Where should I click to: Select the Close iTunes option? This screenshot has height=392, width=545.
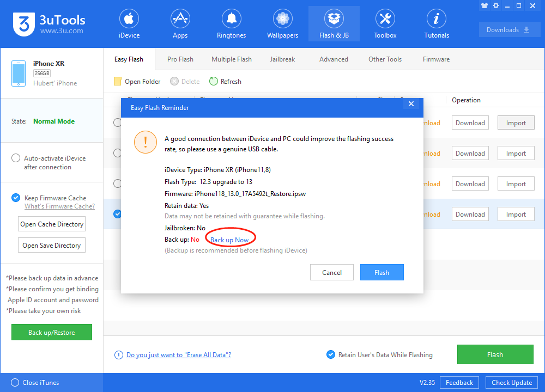point(15,383)
